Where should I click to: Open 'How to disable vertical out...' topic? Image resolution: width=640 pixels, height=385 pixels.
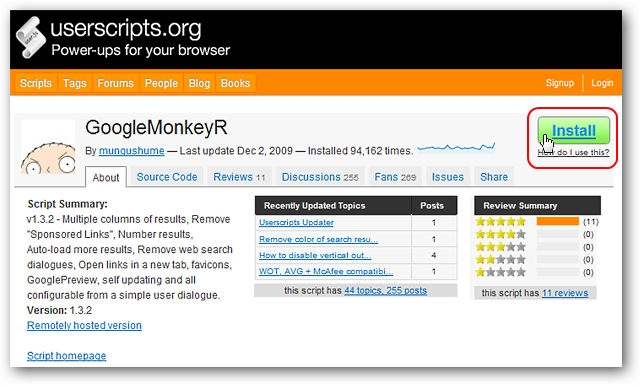click(315, 255)
